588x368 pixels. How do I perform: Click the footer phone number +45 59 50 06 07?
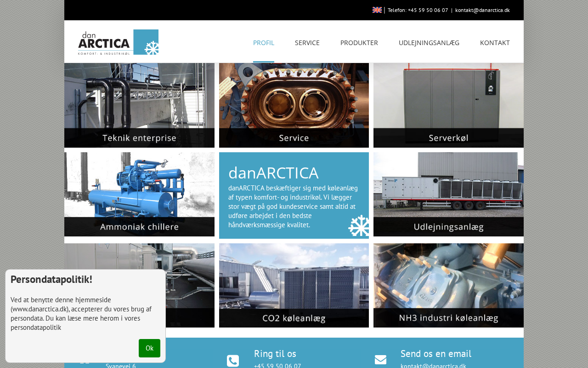tap(277, 366)
